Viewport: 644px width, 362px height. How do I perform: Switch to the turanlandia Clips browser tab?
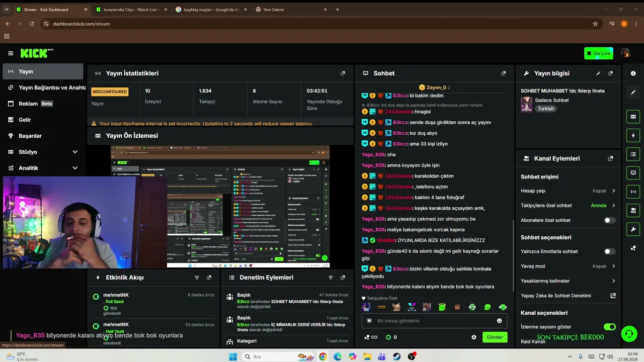[131, 10]
